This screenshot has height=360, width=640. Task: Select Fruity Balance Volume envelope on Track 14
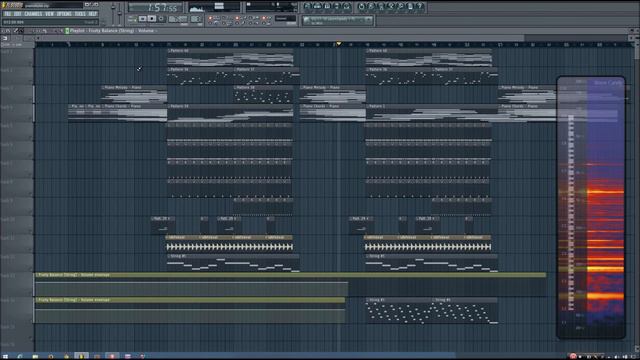pyautogui.click(x=190, y=310)
